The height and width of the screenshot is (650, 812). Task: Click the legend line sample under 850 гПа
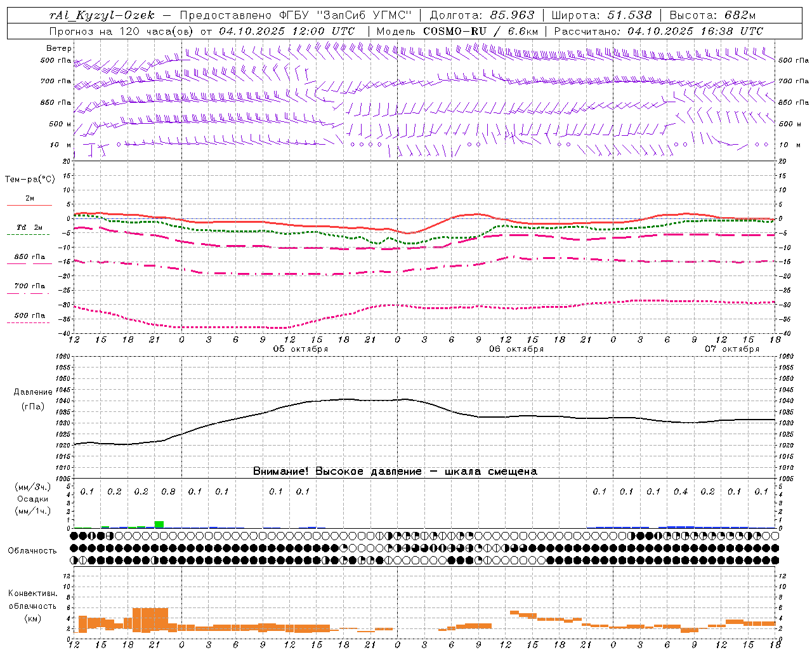pyautogui.click(x=29, y=263)
